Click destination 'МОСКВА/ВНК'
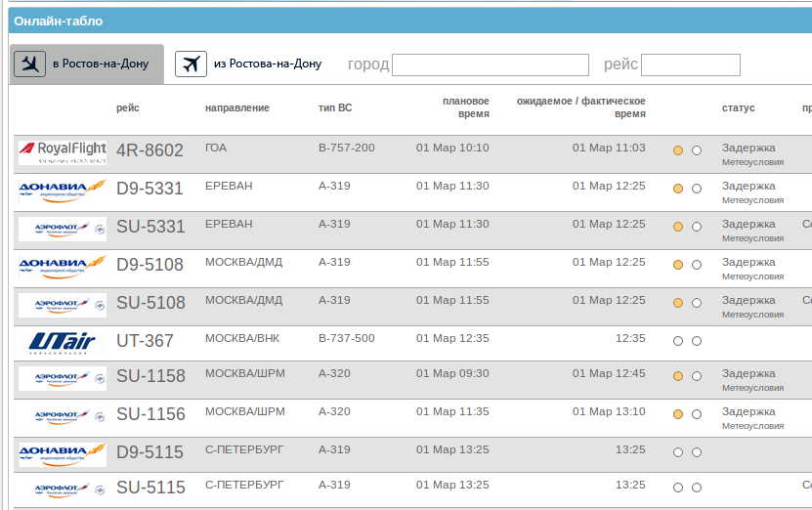The height and width of the screenshot is (510, 812). click(242, 338)
